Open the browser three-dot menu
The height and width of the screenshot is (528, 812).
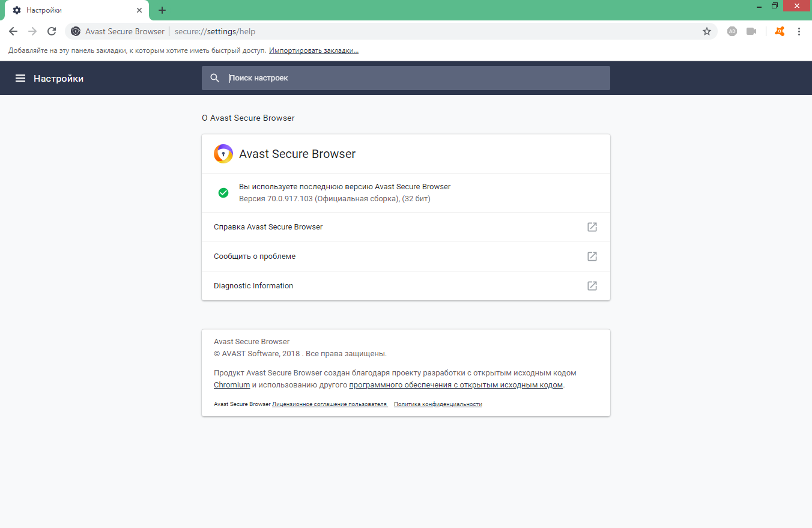tap(799, 31)
